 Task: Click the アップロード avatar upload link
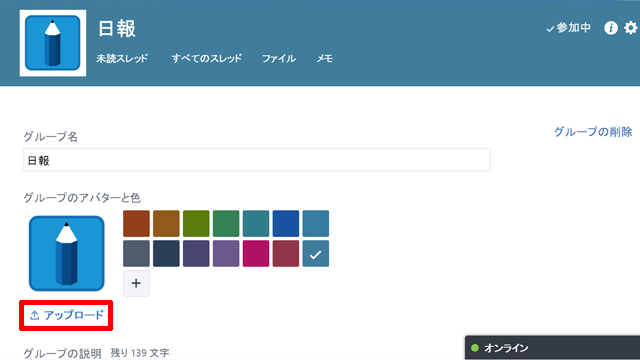[x=67, y=315]
